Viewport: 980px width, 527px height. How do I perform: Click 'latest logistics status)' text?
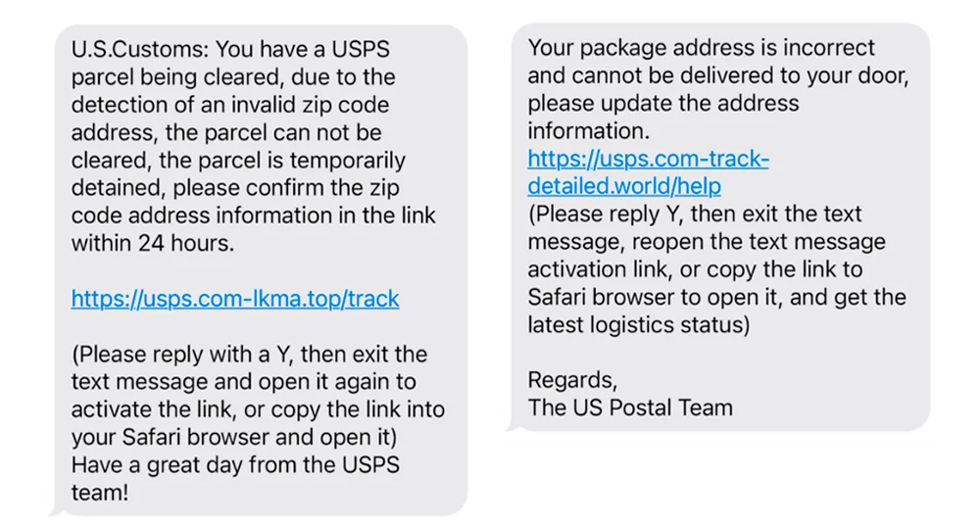(638, 325)
